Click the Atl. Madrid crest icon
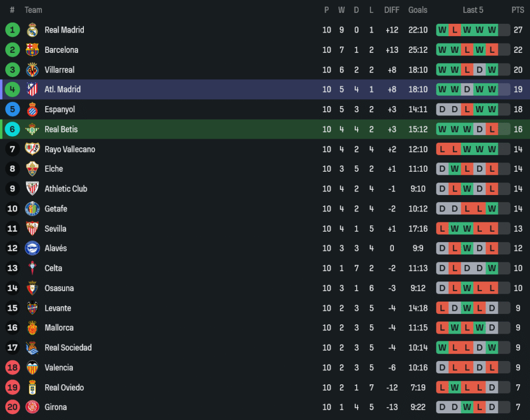The height and width of the screenshot is (420, 530). point(32,89)
